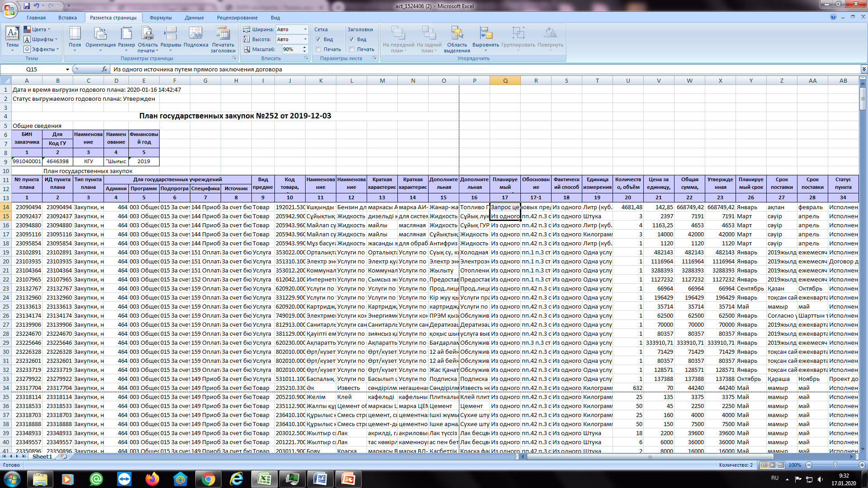Click the zoom out minus button
The width and height of the screenshot is (868, 488).
point(809,465)
